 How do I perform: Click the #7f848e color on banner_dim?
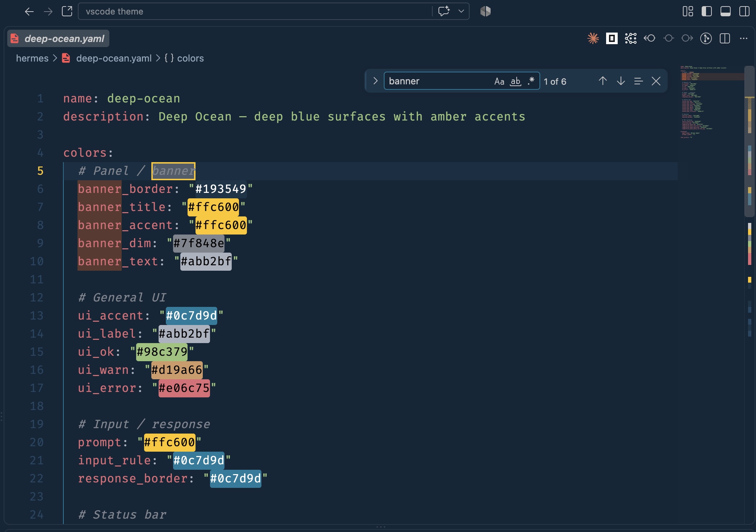click(x=199, y=243)
